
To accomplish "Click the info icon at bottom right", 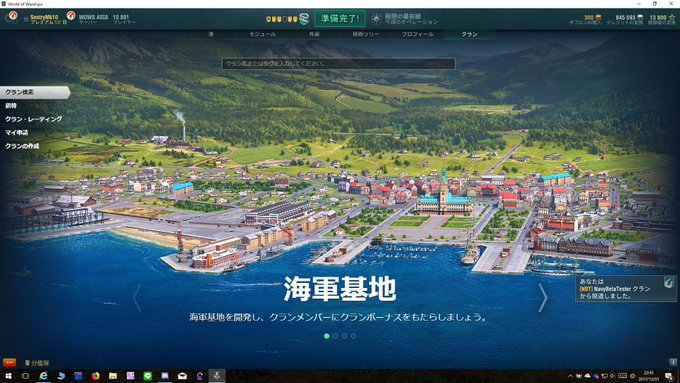I will (673, 362).
